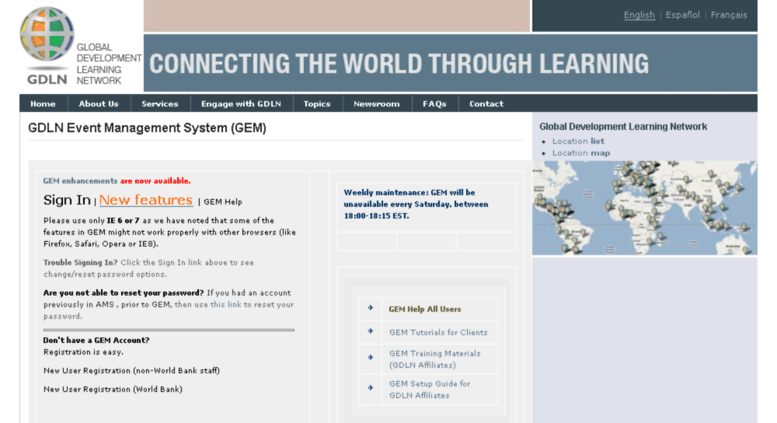Open GEM Help All Users
Image resolution: width=777 pixels, height=423 pixels.
pyautogui.click(x=425, y=309)
